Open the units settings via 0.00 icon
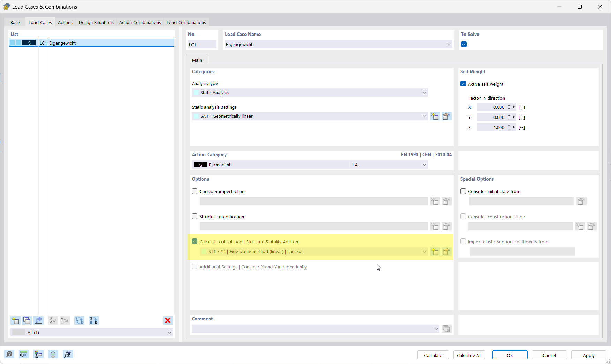 click(x=24, y=354)
